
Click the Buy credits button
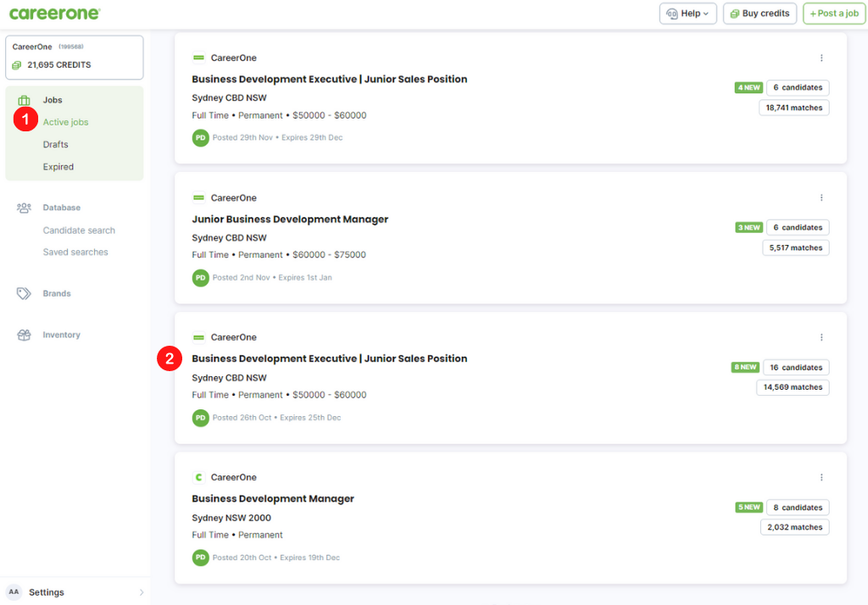tap(759, 14)
